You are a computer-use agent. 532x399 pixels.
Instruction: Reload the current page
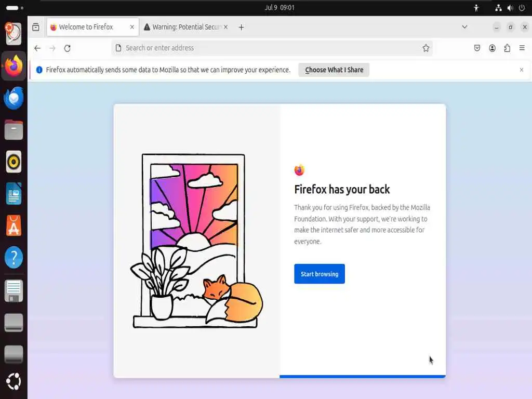67,48
